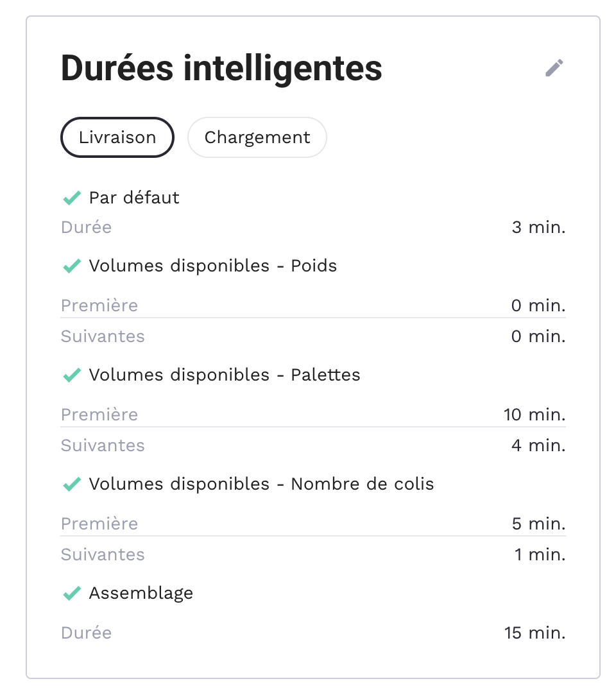Image resolution: width=616 pixels, height=697 pixels.
Task: Click the Assemblage 15 min. duration value
Action: [x=535, y=633]
